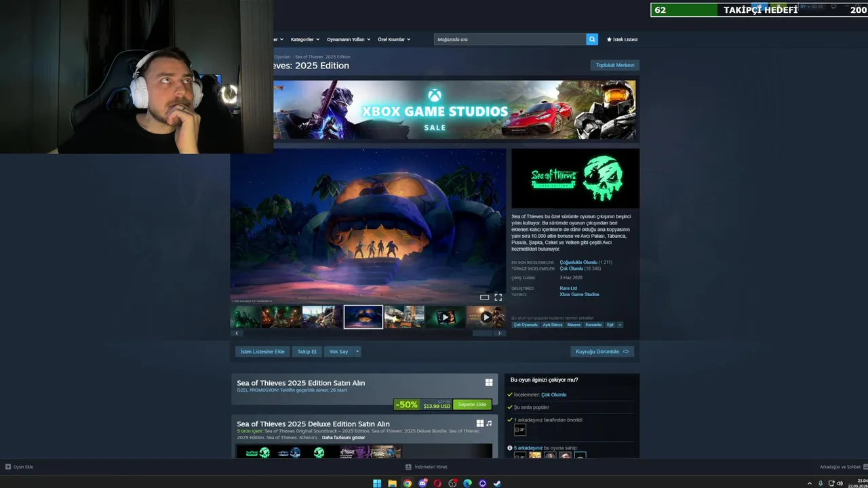Click the Açık Dünya tag
The image size is (868, 488).
[553, 325]
